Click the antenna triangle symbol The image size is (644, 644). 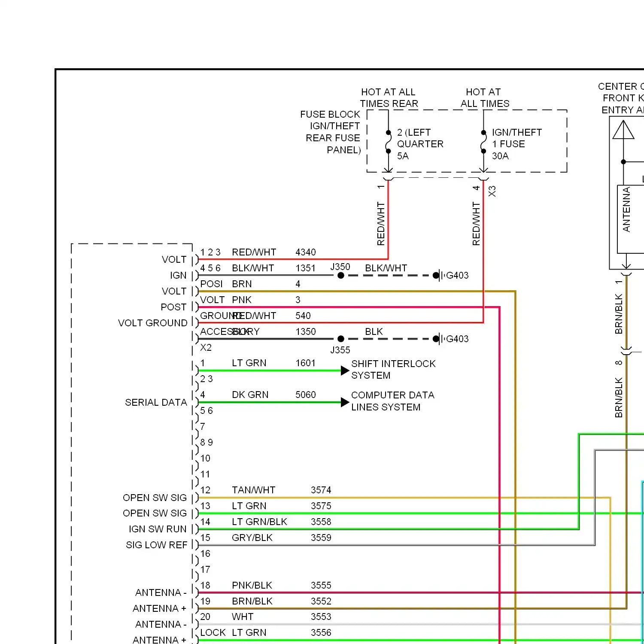click(623, 130)
